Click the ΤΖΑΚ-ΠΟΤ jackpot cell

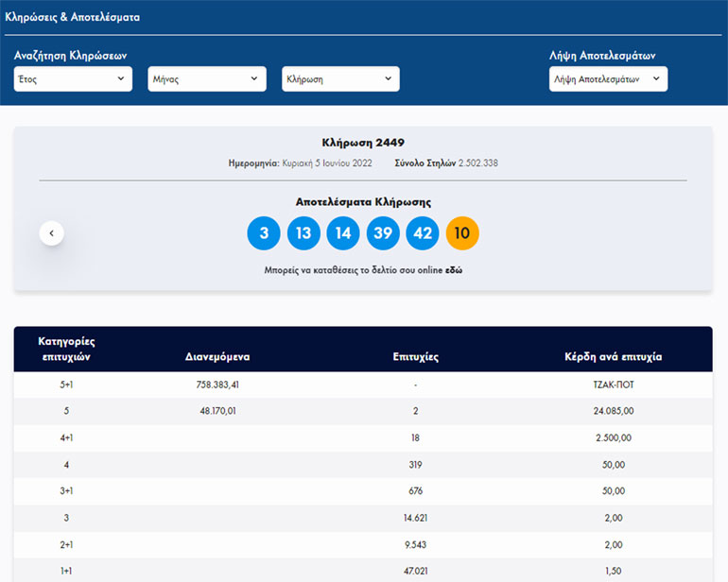click(x=612, y=385)
